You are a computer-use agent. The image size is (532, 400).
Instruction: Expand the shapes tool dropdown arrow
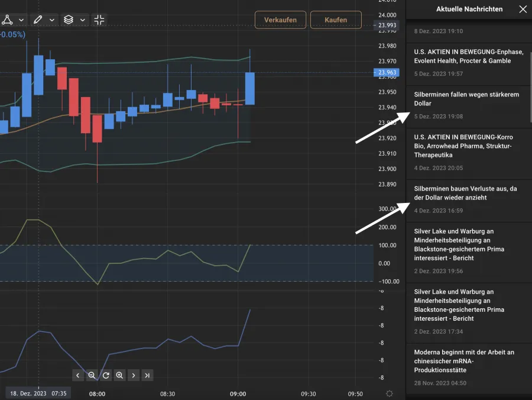click(x=21, y=20)
